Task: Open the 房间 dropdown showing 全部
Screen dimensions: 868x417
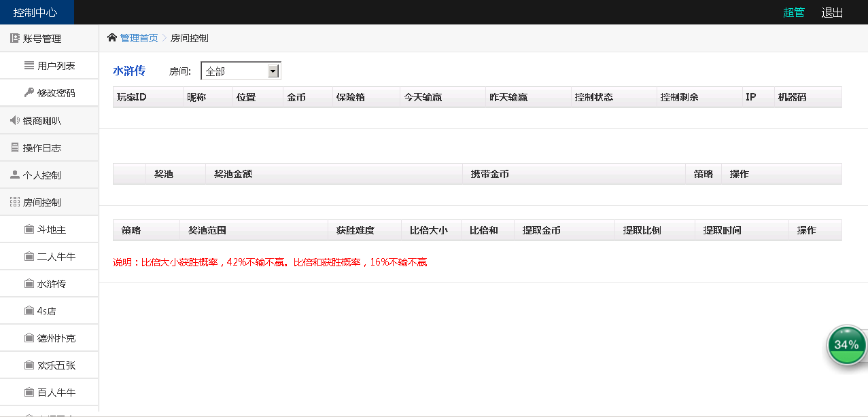Action: (241, 71)
